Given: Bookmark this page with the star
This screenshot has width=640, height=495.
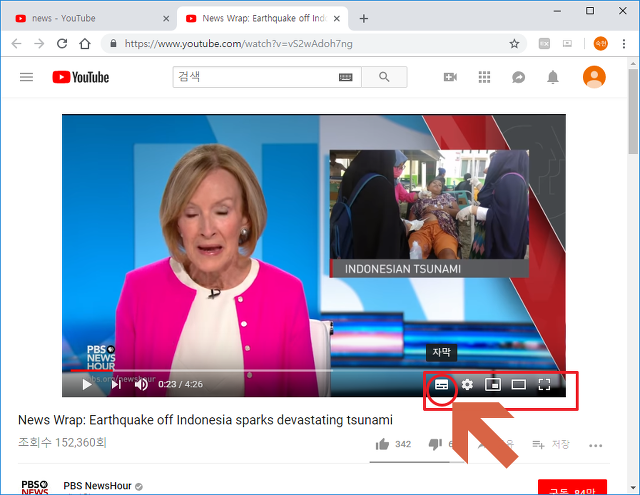Looking at the screenshot, I should (514, 44).
